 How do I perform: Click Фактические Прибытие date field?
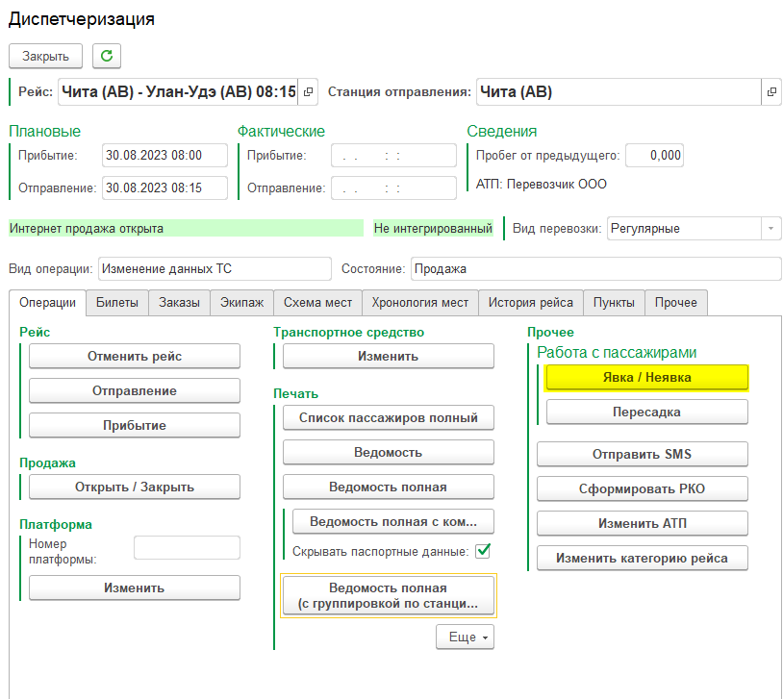393,156
